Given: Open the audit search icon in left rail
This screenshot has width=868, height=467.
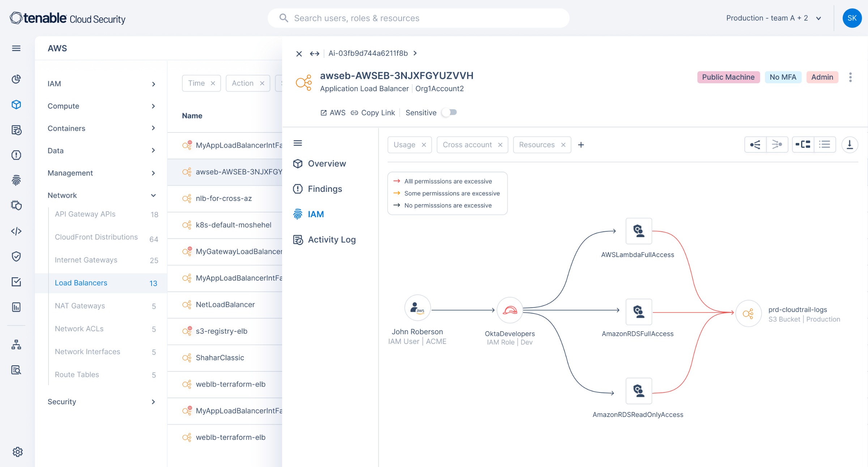Looking at the screenshot, I should click(x=16, y=370).
